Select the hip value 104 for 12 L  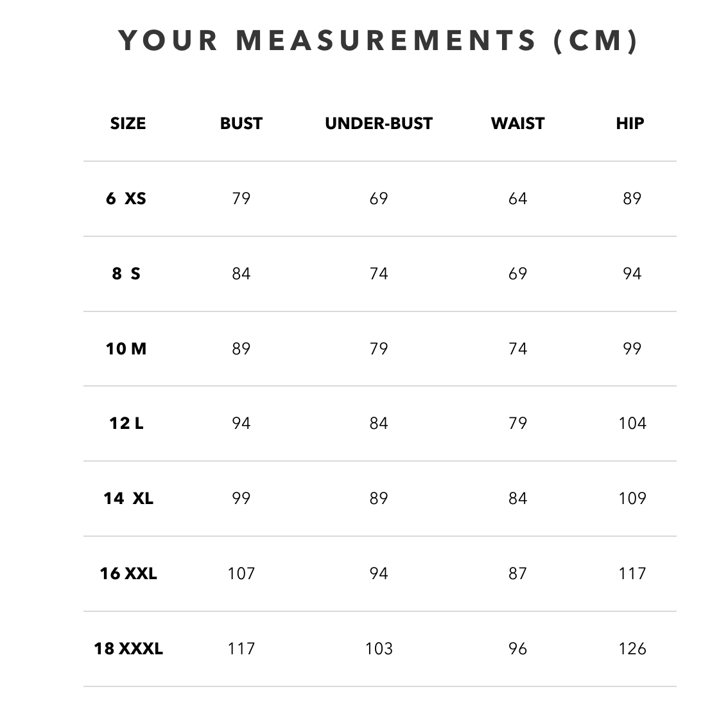point(632,423)
